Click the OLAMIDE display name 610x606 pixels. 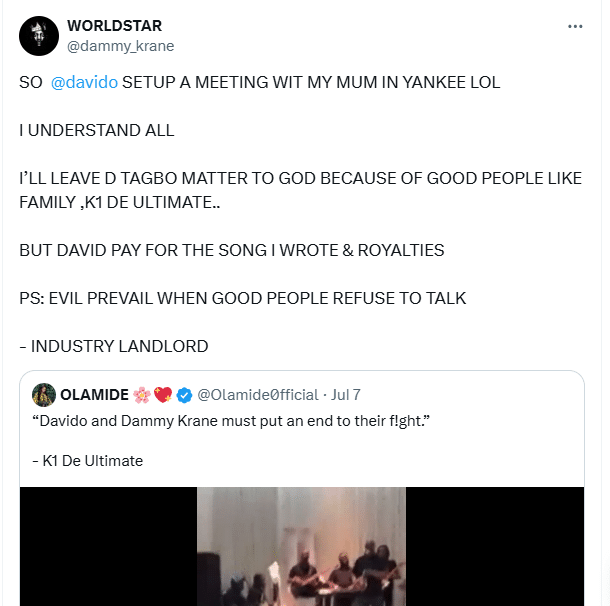point(97,394)
